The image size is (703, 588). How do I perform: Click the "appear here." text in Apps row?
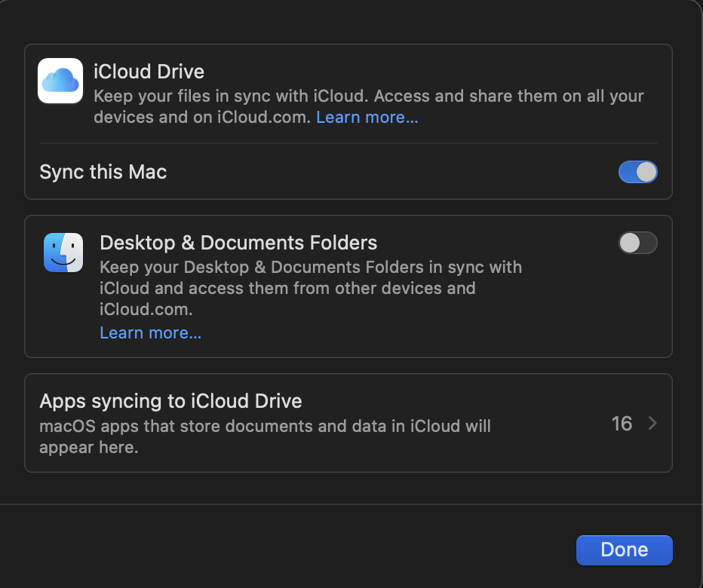(89, 446)
